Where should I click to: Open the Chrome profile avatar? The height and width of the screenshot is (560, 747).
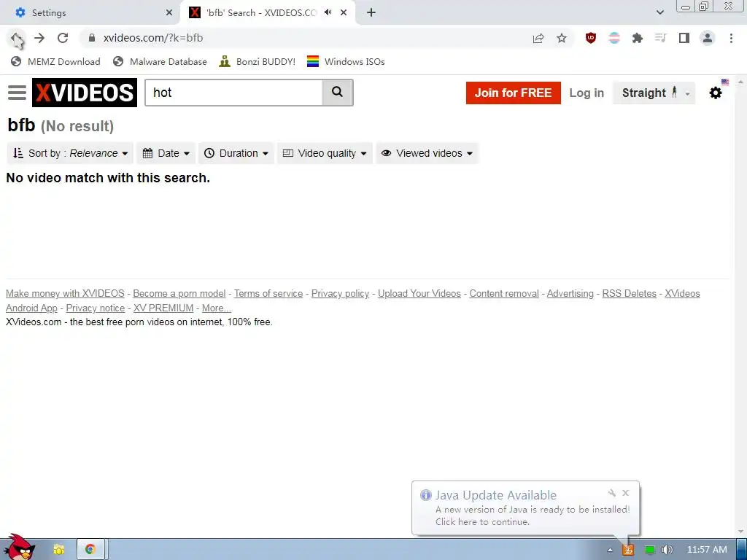pyautogui.click(x=708, y=38)
